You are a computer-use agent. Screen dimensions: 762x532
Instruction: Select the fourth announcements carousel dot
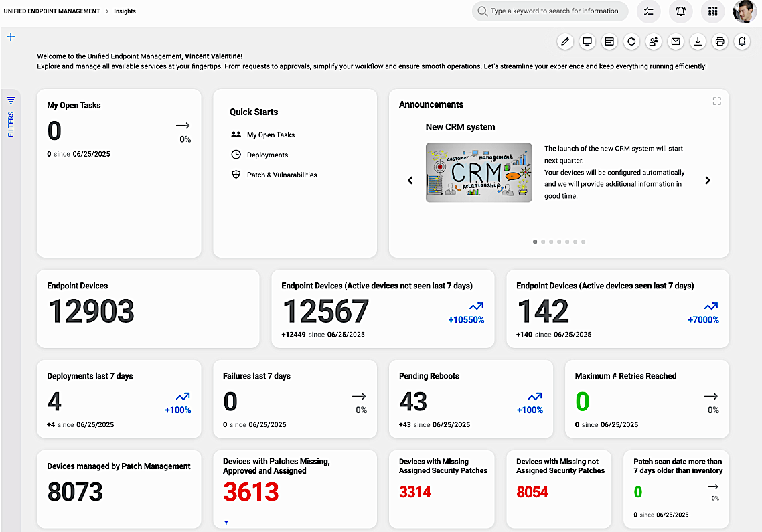pyautogui.click(x=559, y=242)
